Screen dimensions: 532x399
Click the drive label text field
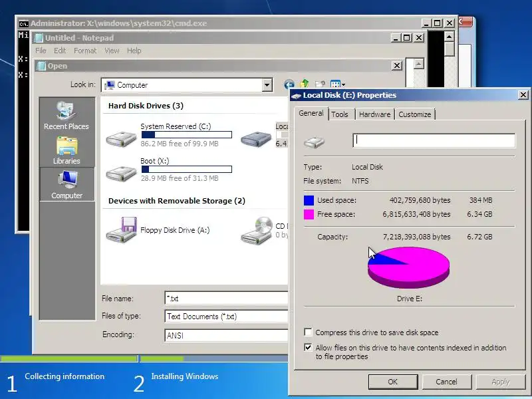(434, 140)
